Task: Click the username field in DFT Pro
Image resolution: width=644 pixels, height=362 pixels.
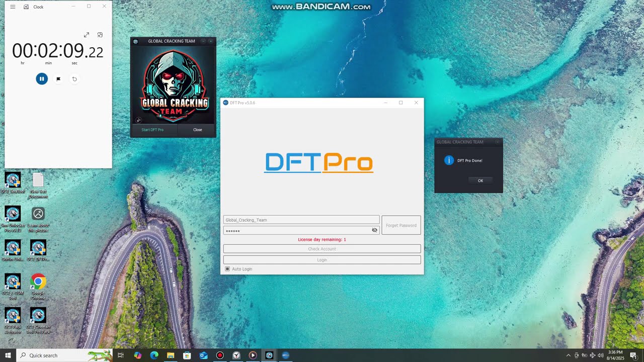Action: (x=301, y=220)
